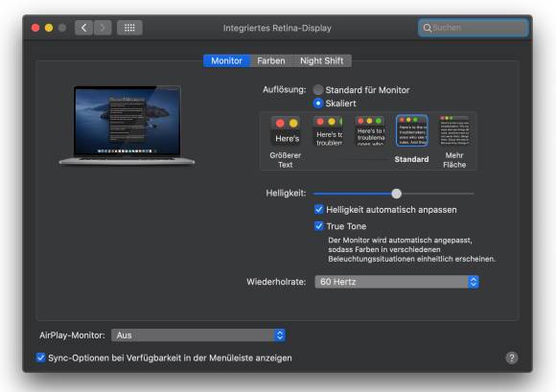Screen dimensions: 556x392
Task: Toggle Helligkeit automatisch anpassen checkbox
Action: click(319, 209)
